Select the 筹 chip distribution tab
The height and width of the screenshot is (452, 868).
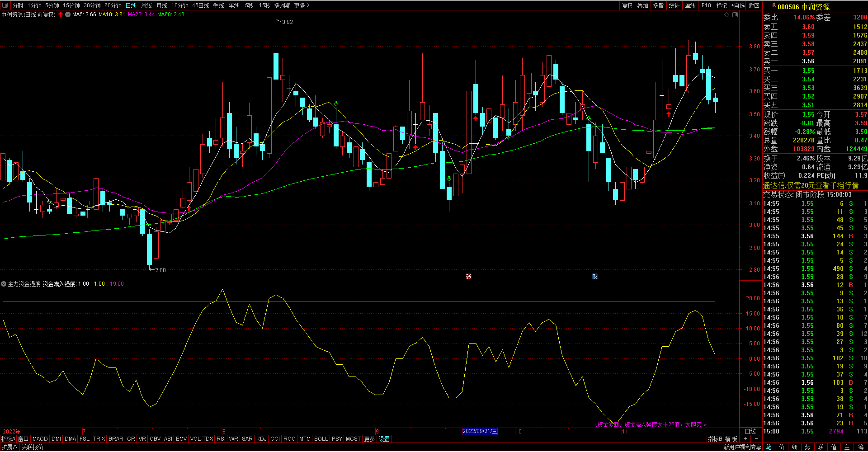[x=860, y=447]
